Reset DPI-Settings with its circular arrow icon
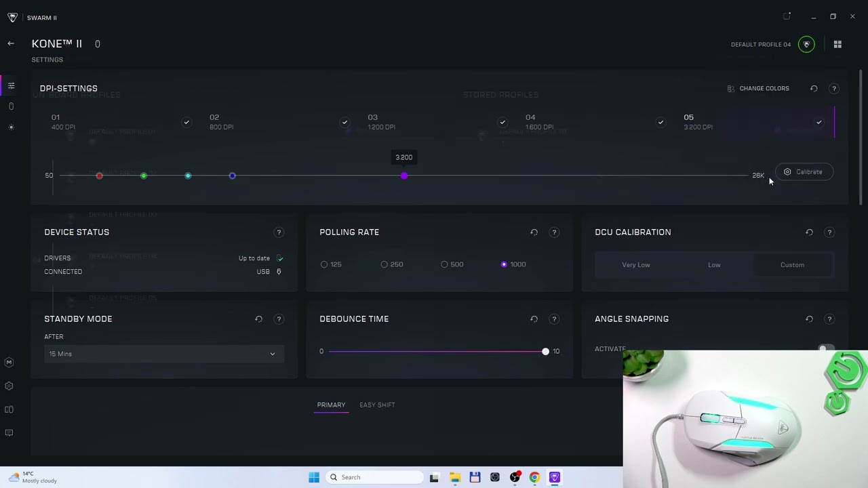Screen dimensions: 868x488 point(814,88)
